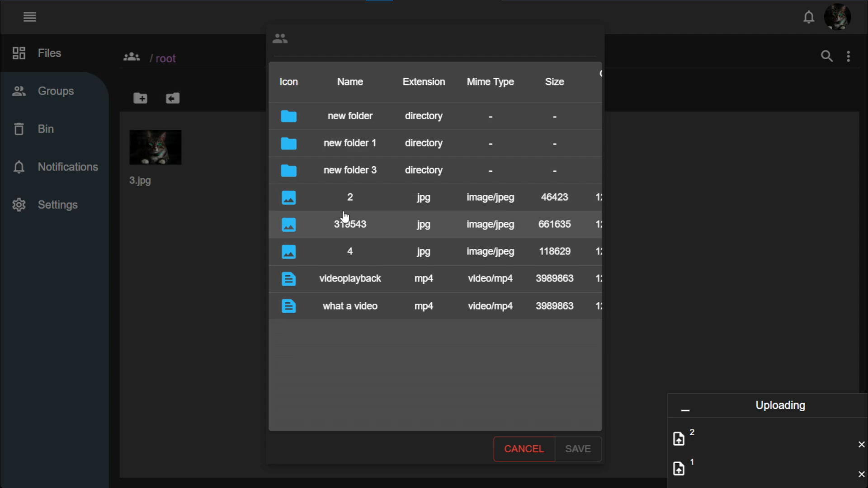868x488 pixels.
Task: Collapse the Uploading panel
Action: tap(685, 409)
